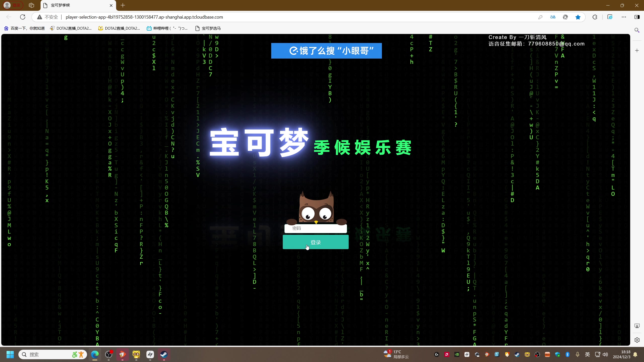
Task: Open the 哔哩哔哩 bookmark
Action: [167, 28]
